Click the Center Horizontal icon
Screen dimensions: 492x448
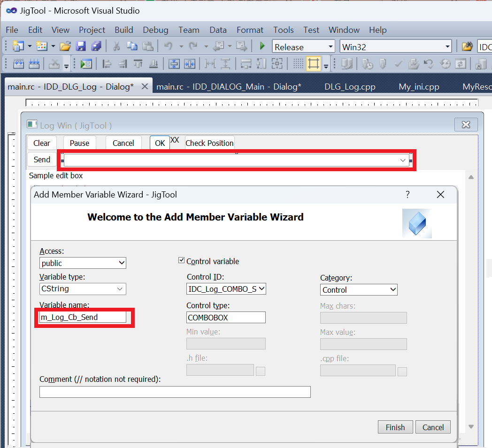click(189, 64)
